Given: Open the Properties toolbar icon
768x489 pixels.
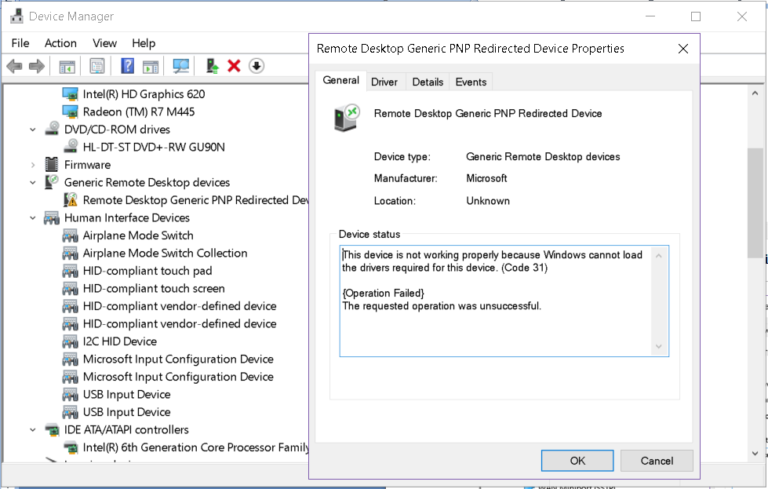Looking at the screenshot, I should pos(97,66).
